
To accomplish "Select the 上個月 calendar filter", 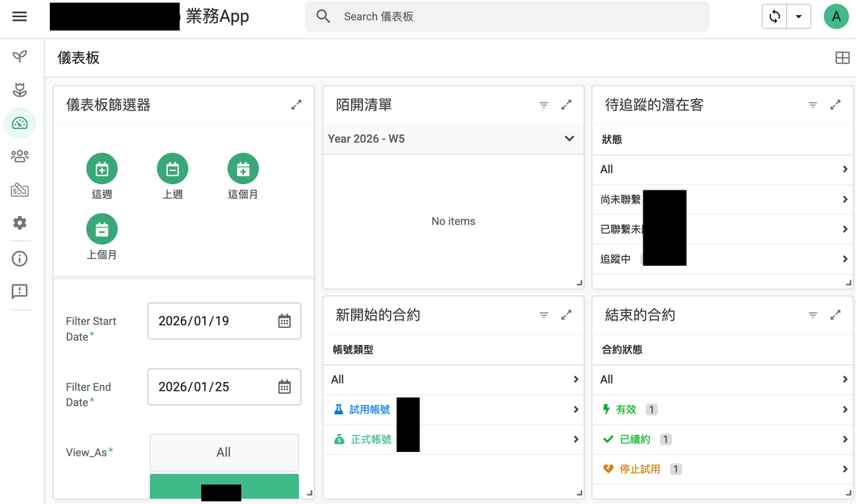I will 102,229.
